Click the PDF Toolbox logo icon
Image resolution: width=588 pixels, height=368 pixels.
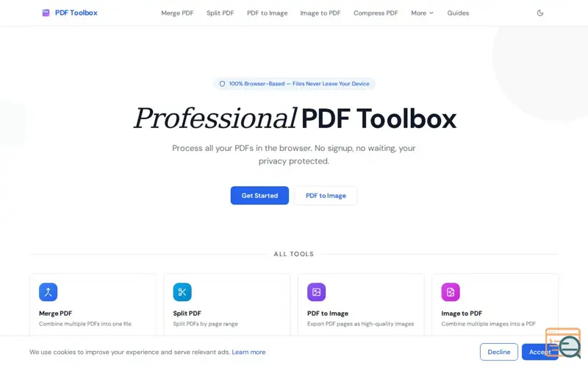(46, 13)
